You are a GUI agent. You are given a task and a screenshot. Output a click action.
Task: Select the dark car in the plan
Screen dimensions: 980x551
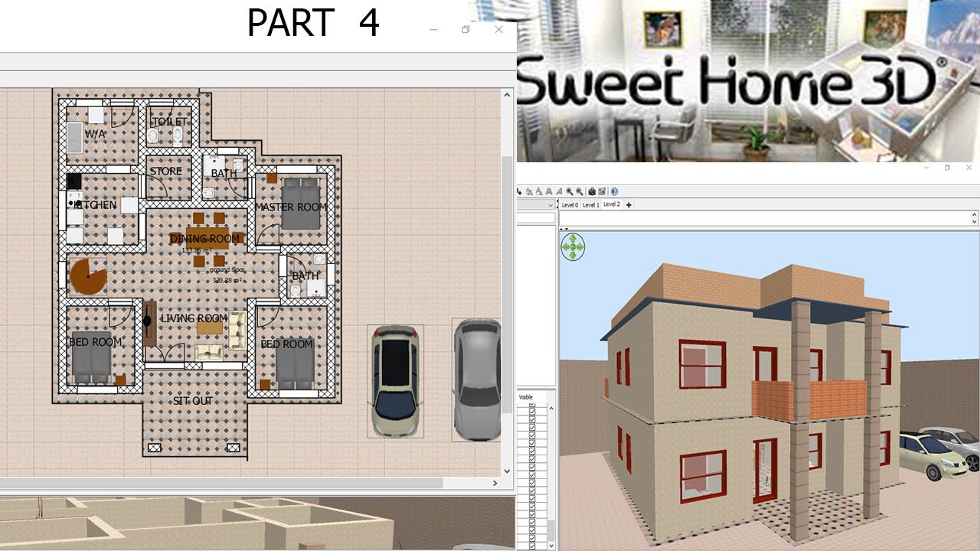coord(395,381)
